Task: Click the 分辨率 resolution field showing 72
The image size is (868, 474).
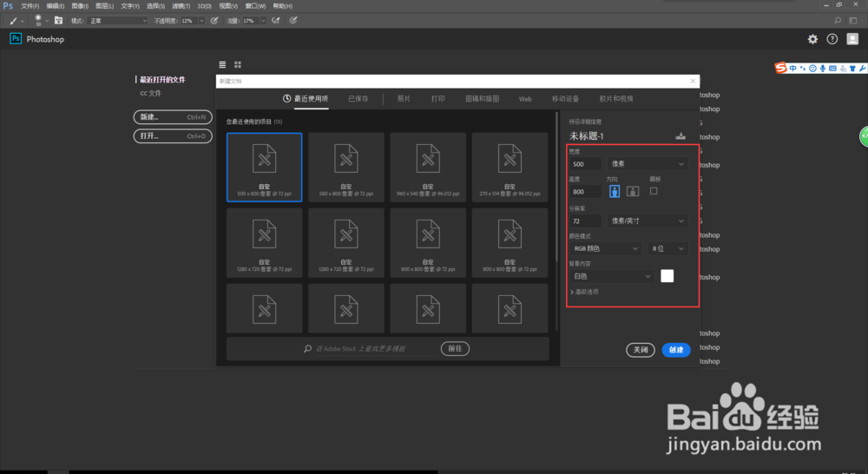Action: point(586,221)
